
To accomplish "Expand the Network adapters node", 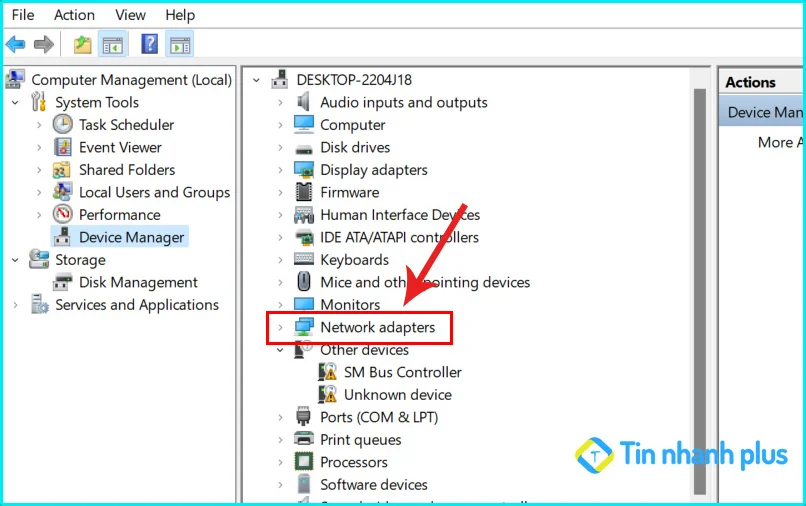I will click(x=280, y=327).
